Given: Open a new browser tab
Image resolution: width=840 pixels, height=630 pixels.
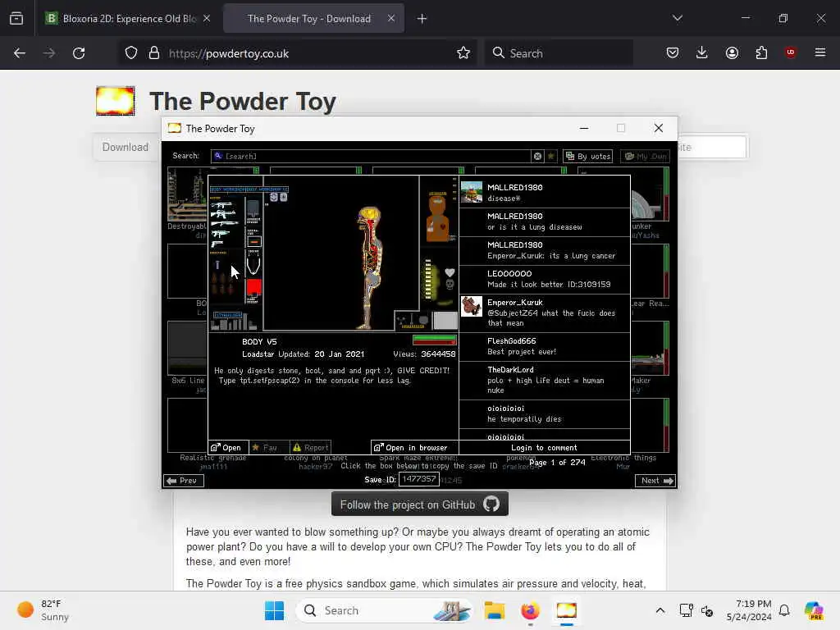Looking at the screenshot, I should (x=422, y=19).
